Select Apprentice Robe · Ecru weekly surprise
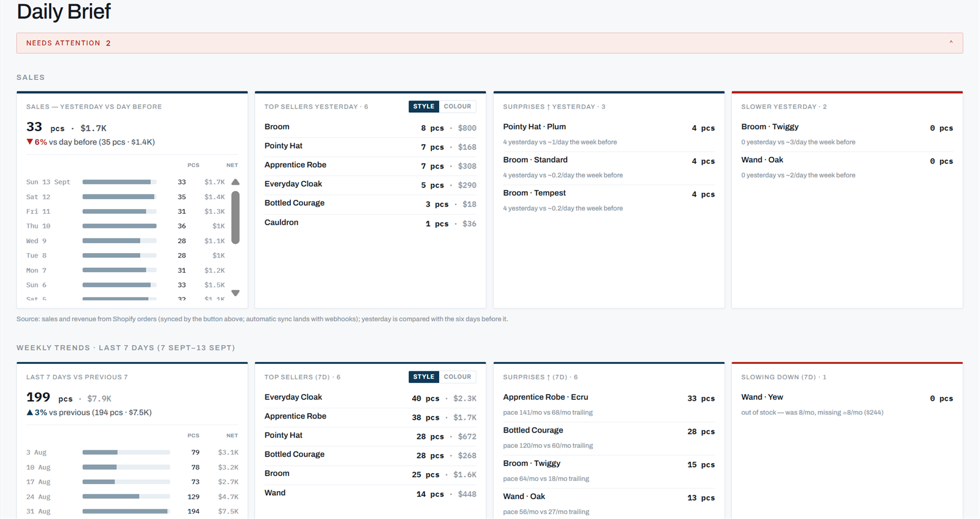The height and width of the screenshot is (519, 980). 609,404
